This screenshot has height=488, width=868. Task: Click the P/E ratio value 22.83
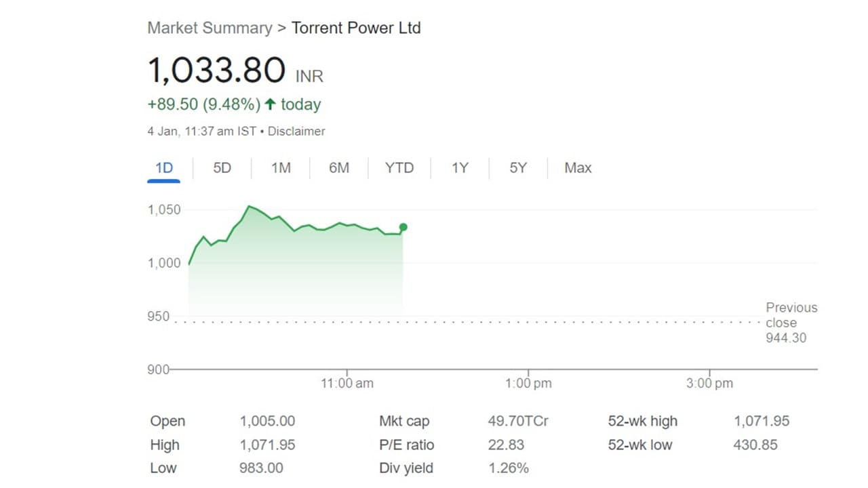[506, 445]
